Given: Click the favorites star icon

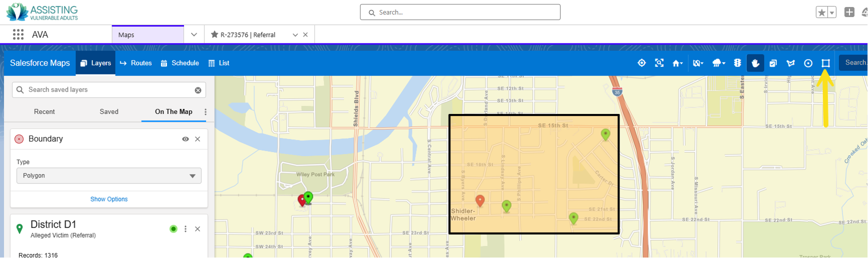Looking at the screenshot, I should pyautogui.click(x=821, y=12).
